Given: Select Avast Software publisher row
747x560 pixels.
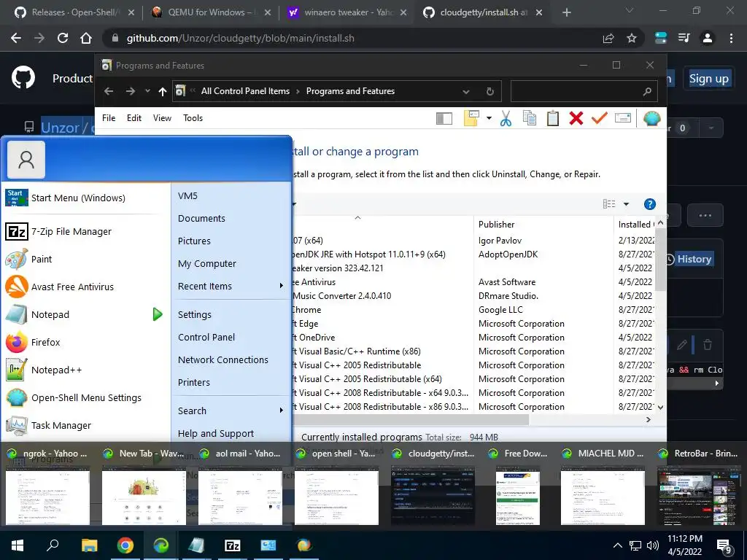Looking at the screenshot, I should tap(507, 282).
